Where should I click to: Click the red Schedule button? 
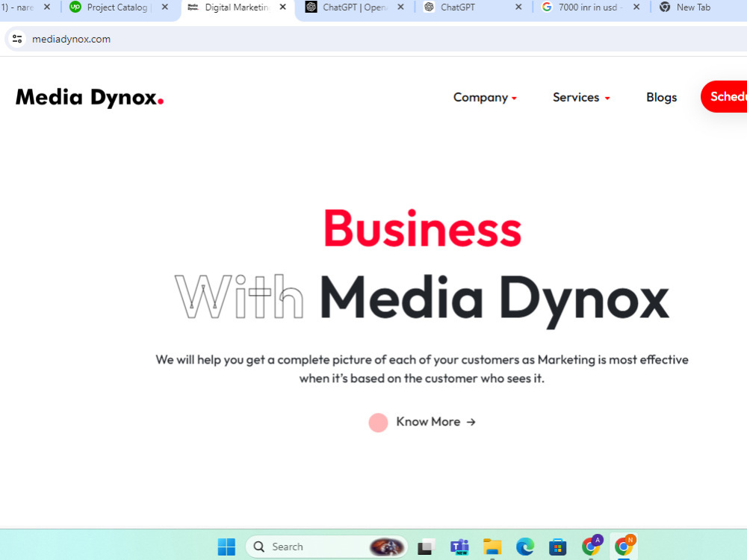[x=724, y=96]
